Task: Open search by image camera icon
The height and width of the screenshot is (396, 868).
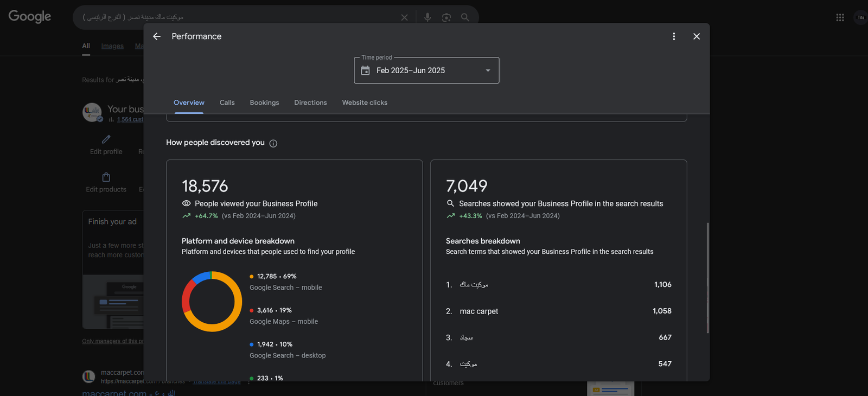Action: click(446, 17)
